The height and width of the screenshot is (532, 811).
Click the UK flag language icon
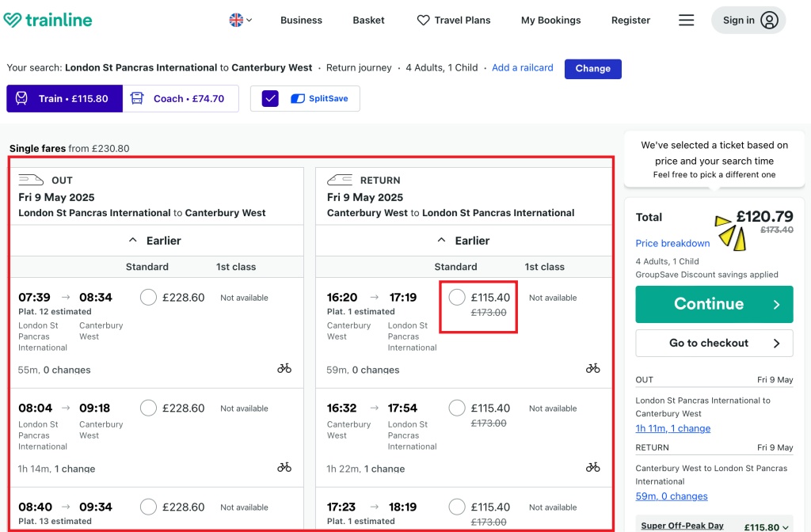coord(236,20)
